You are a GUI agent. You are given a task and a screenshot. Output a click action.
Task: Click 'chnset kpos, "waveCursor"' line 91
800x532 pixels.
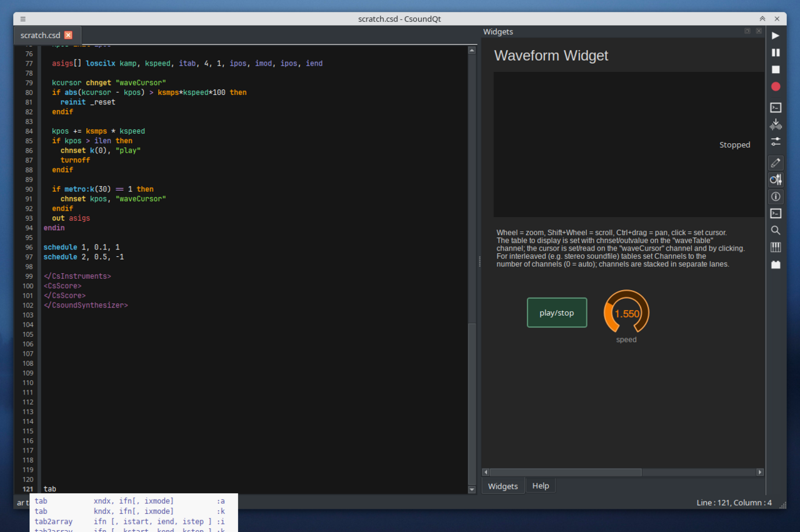click(x=113, y=199)
